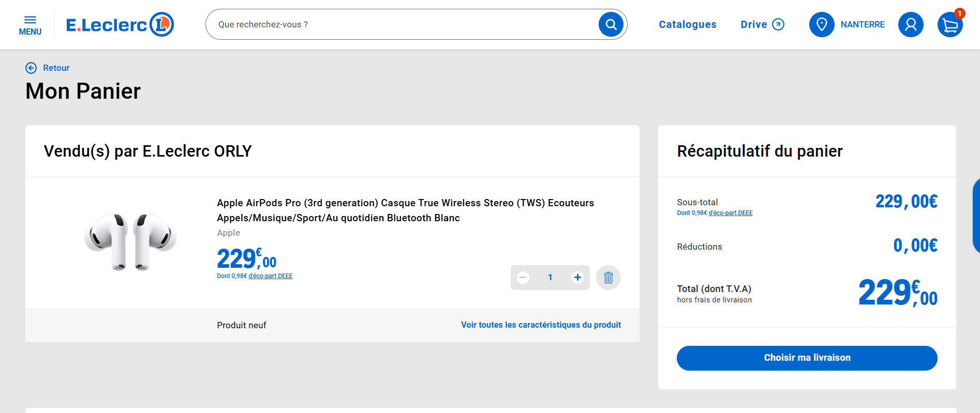The height and width of the screenshot is (413, 980).
Task: Open the Drive external link arrow icon
Action: (778, 24)
